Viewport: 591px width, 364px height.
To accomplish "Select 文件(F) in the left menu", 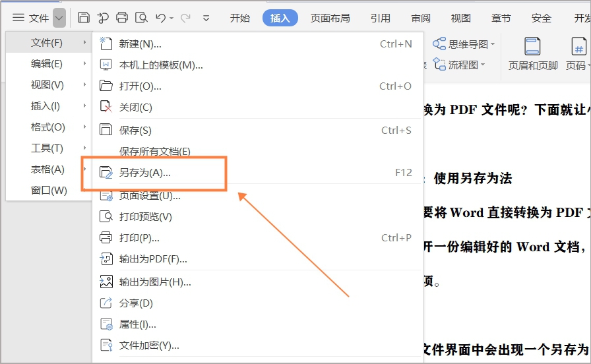I will point(49,43).
